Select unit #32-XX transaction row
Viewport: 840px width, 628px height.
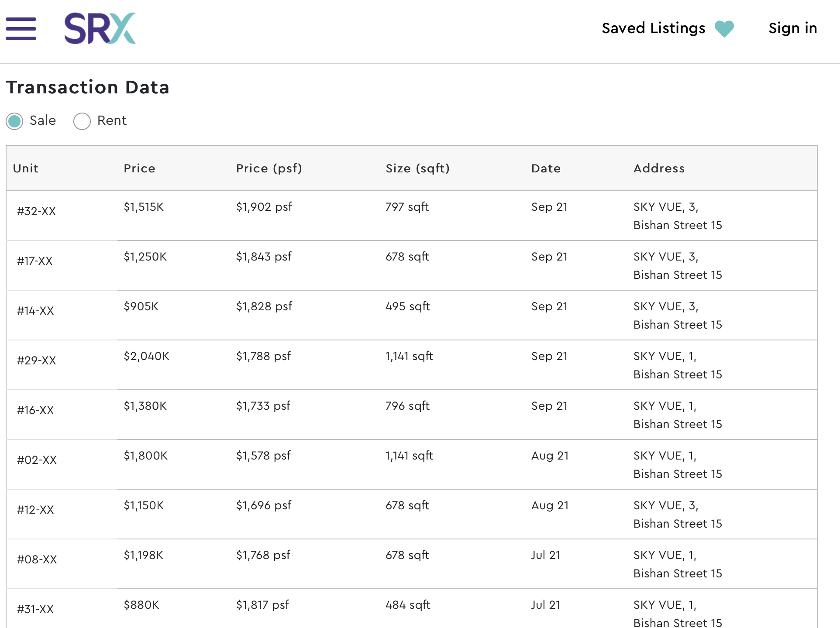tap(37, 211)
